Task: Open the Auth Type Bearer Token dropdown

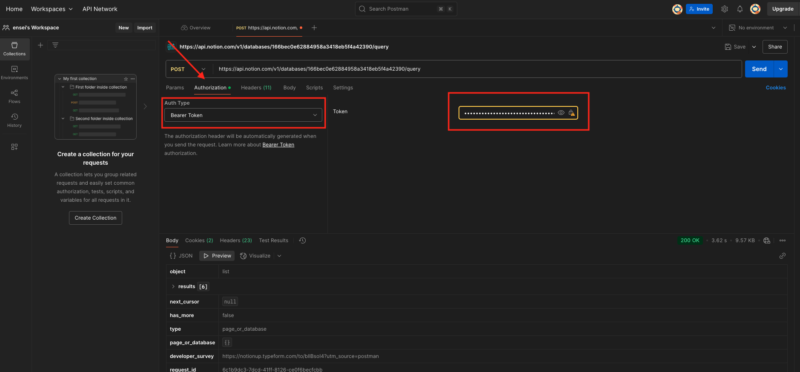Action: tap(243, 115)
